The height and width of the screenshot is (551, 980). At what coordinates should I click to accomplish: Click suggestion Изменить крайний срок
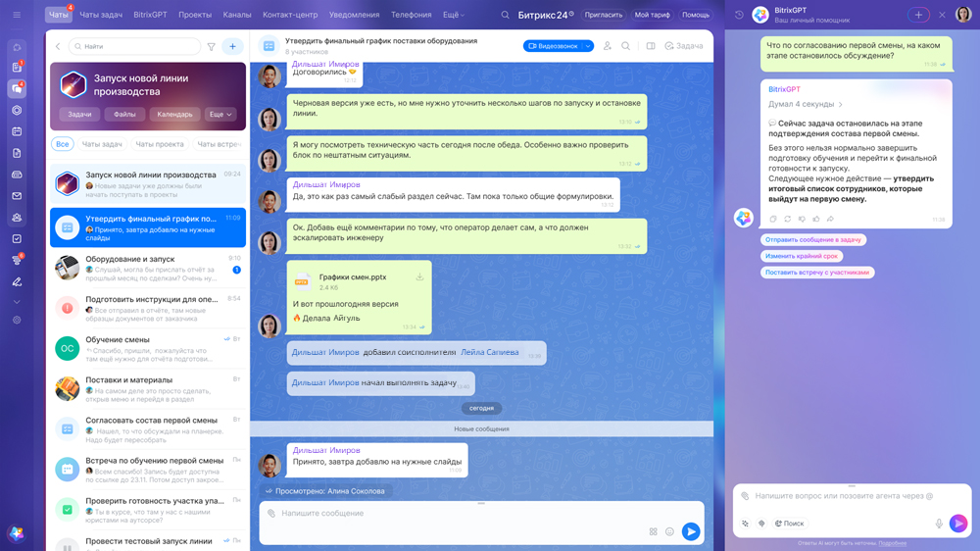click(x=802, y=256)
